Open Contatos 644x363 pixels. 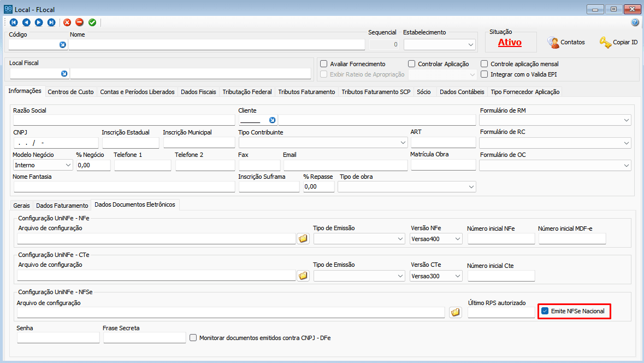566,42
